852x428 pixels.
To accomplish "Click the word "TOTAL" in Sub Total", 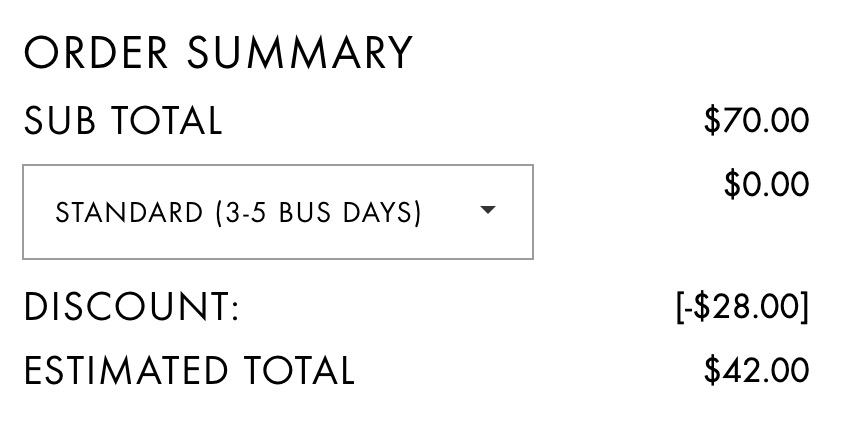I will click(x=165, y=121).
